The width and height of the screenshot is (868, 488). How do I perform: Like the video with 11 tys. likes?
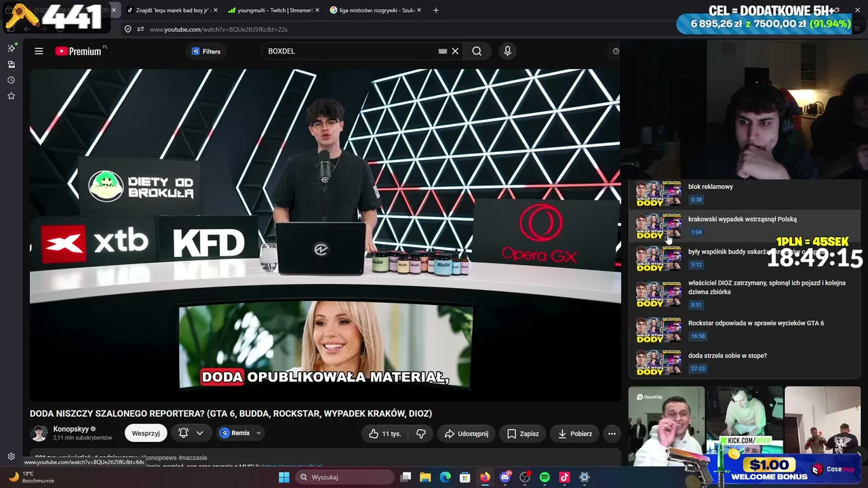[x=384, y=434]
